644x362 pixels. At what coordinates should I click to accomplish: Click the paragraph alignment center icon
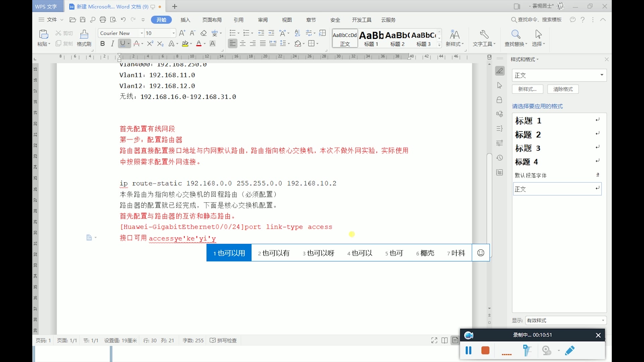pos(243,44)
